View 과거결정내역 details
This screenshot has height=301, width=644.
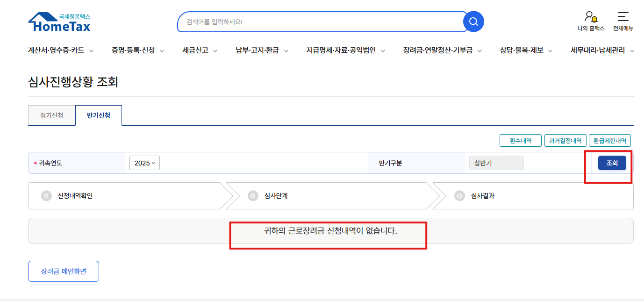(565, 140)
